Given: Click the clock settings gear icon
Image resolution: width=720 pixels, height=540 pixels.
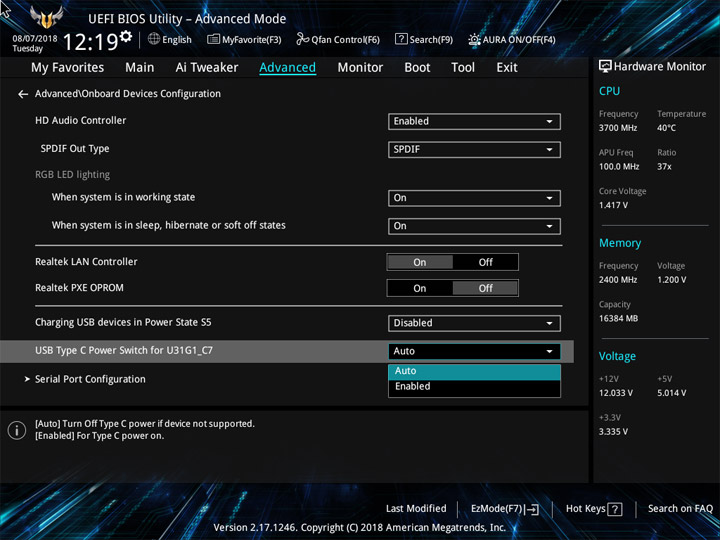Looking at the screenshot, I should [x=126, y=36].
